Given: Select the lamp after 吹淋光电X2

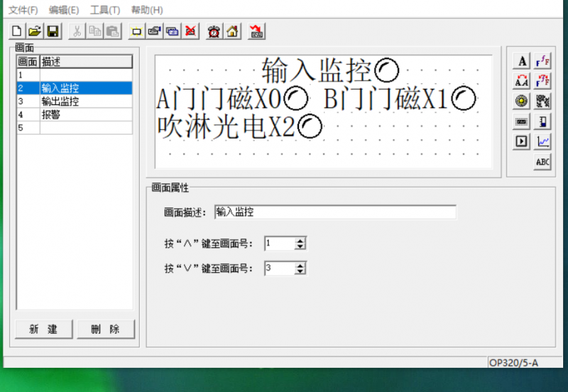Looking at the screenshot, I should (x=310, y=127).
